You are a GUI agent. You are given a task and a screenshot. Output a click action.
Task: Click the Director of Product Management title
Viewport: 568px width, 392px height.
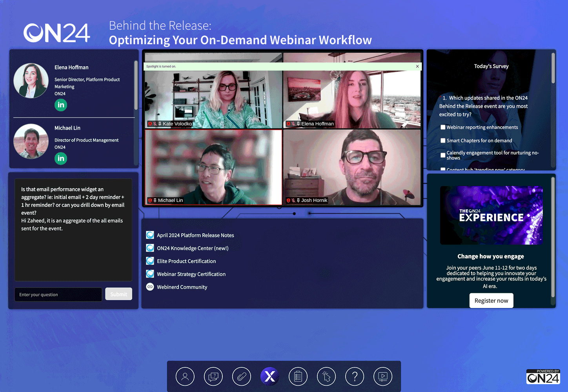click(x=86, y=140)
